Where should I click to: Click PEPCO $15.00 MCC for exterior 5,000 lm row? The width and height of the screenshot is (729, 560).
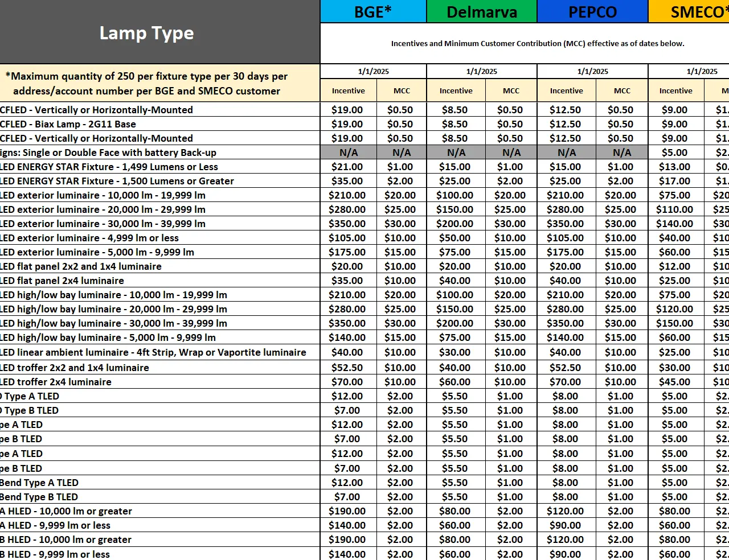(x=621, y=252)
